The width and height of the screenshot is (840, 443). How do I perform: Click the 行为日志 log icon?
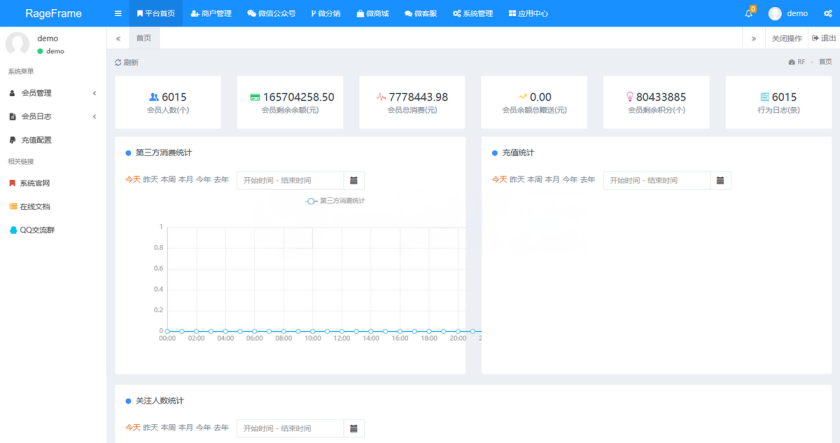pyautogui.click(x=765, y=97)
